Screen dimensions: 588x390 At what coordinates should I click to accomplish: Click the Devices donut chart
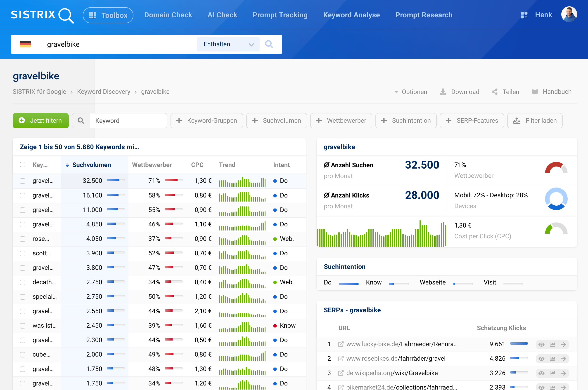click(x=556, y=199)
